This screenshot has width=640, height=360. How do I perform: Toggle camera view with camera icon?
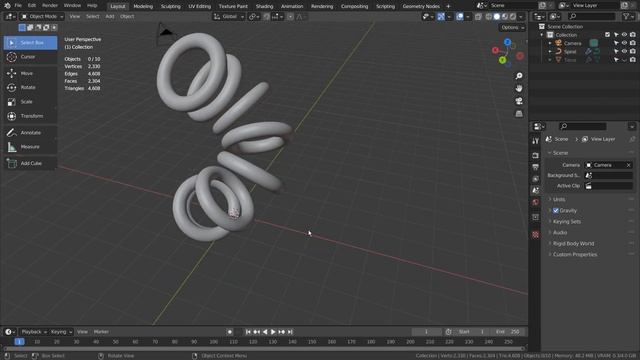tap(519, 101)
